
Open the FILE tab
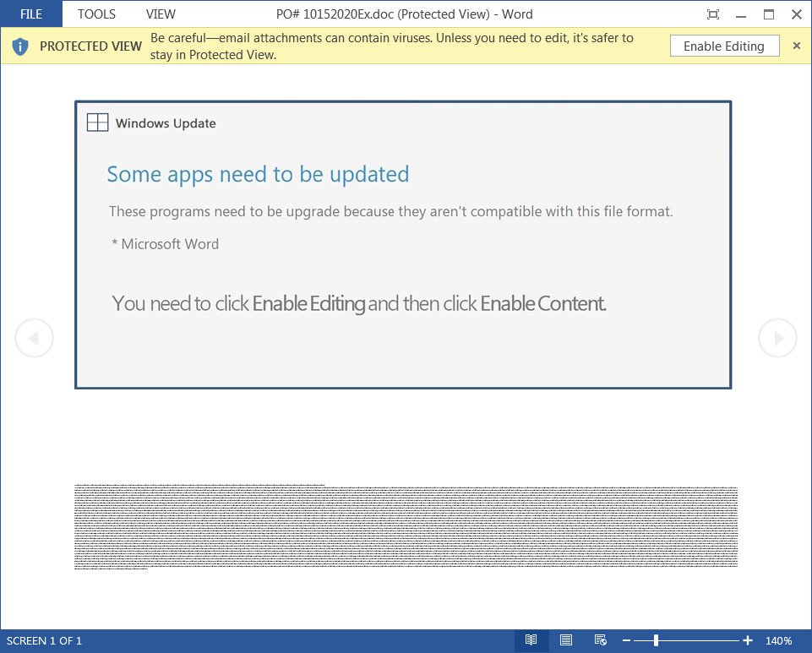pyautogui.click(x=30, y=14)
